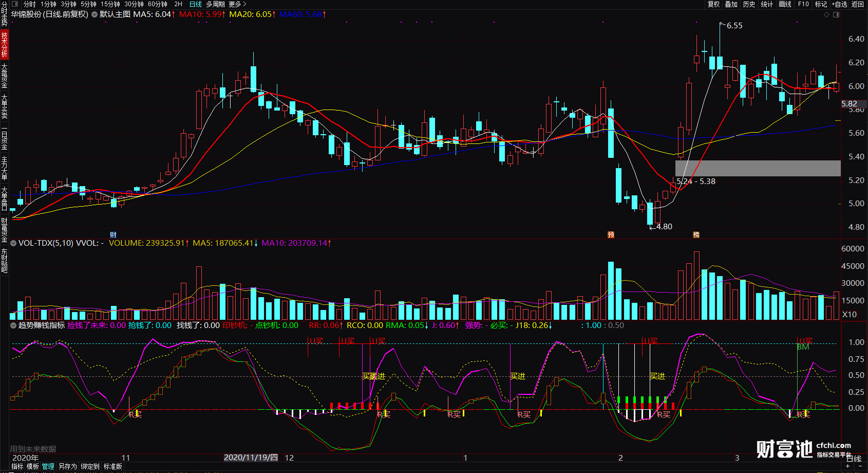Expand the 趋势赚钱指标 dropdown arrow
The image size is (868, 473).
tap(13, 325)
